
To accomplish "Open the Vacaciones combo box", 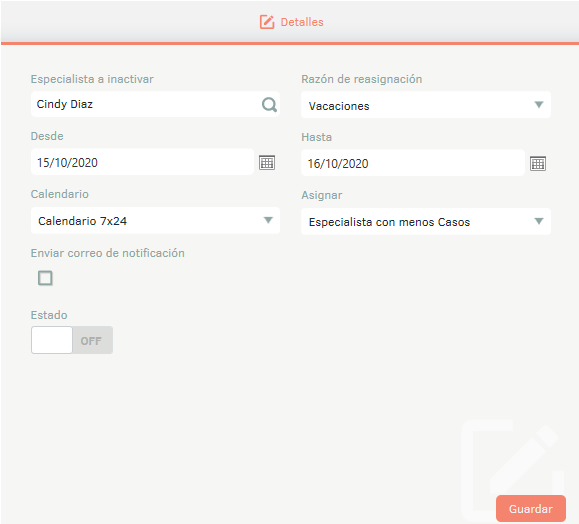I will click(x=426, y=105).
